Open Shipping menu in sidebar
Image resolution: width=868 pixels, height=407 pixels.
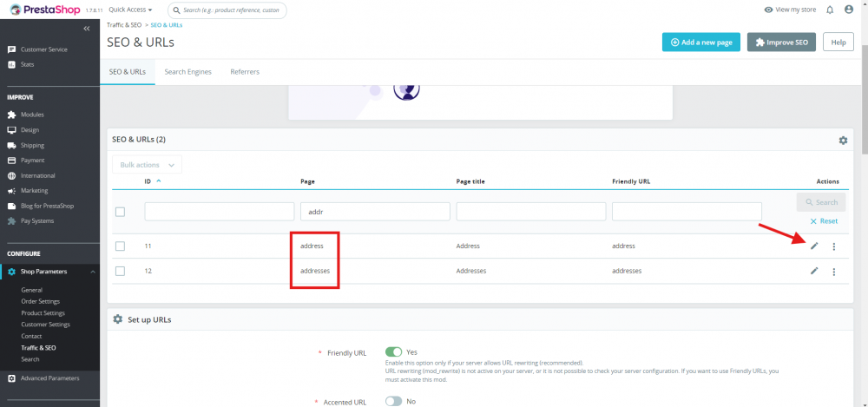click(32, 145)
